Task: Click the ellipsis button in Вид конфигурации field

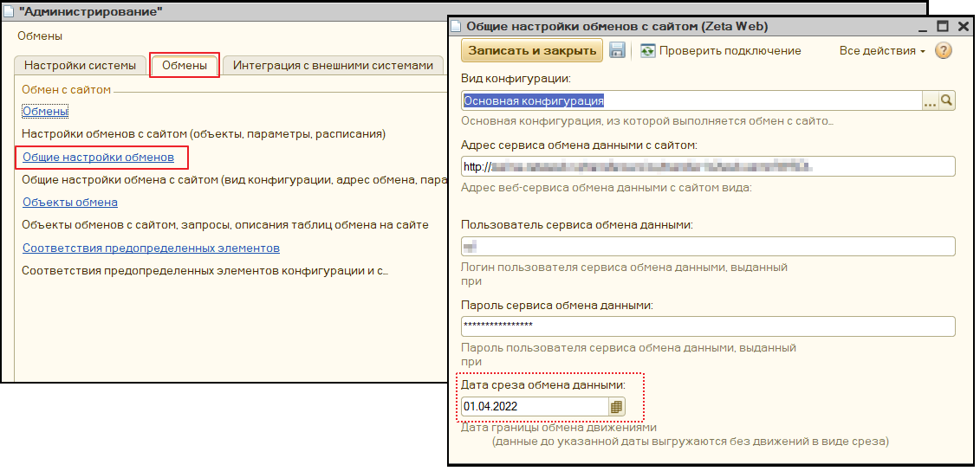Action: tap(931, 100)
